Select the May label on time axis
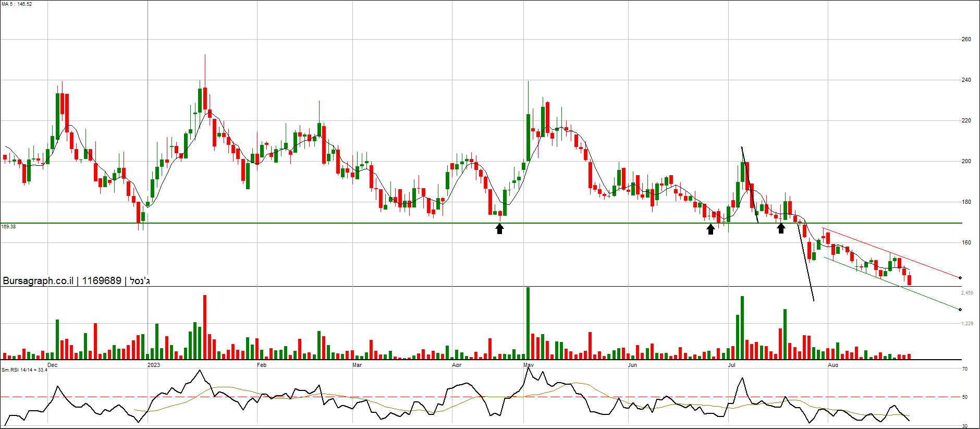Screen dimensions: 980x429 click(529, 365)
